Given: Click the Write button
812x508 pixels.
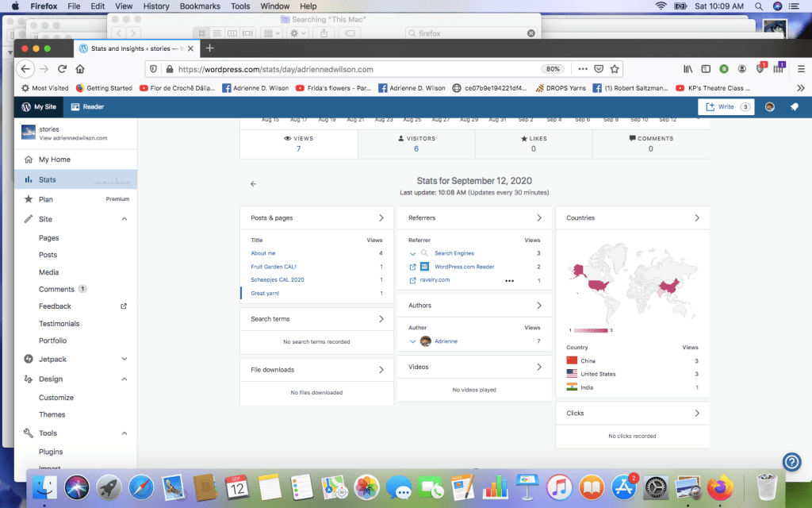Looking at the screenshot, I should pyautogui.click(x=726, y=106).
